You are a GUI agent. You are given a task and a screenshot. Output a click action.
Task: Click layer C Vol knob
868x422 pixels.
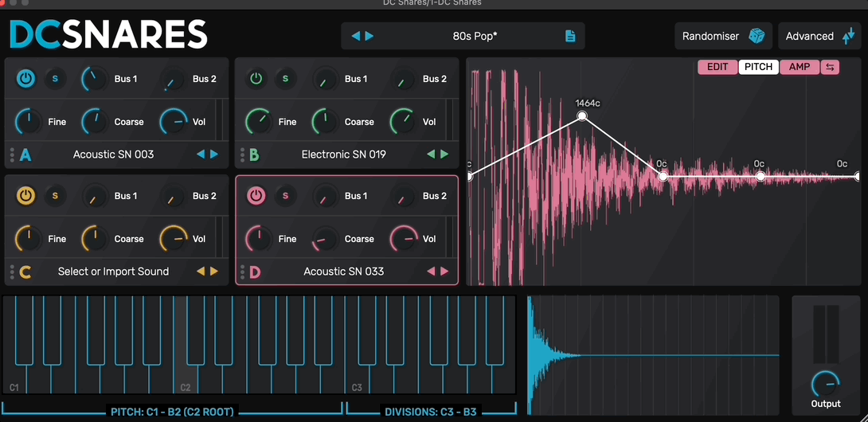click(174, 239)
